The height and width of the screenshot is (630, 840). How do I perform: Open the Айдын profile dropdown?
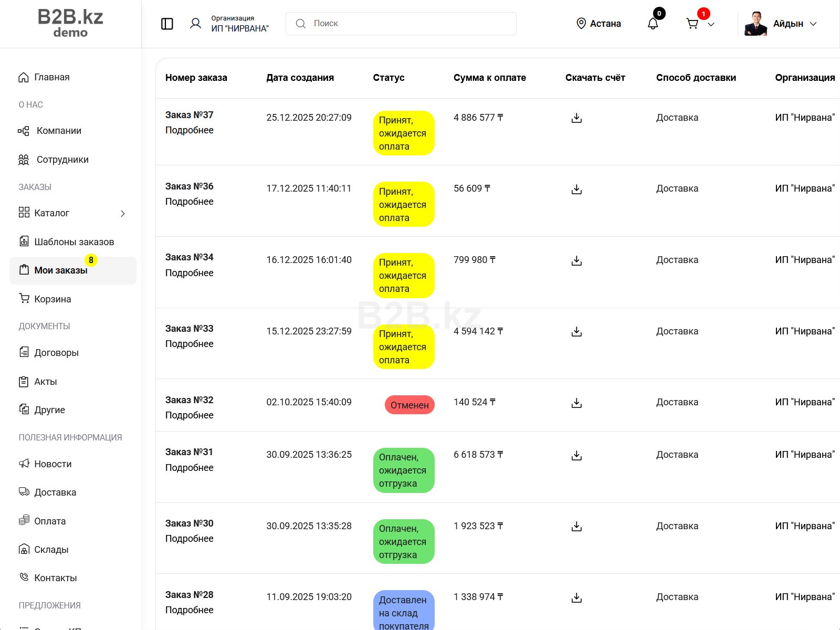(x=813, y=24)
